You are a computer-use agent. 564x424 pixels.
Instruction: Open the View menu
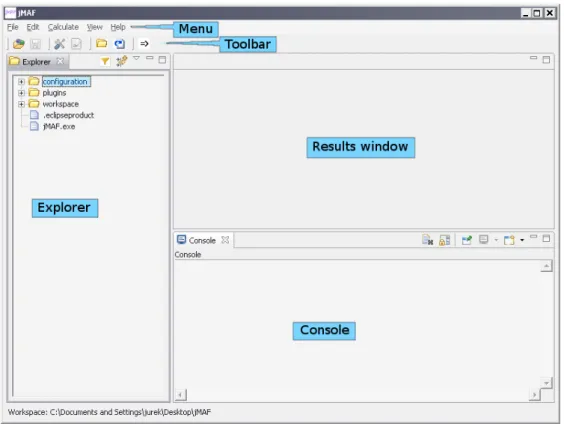95,27
